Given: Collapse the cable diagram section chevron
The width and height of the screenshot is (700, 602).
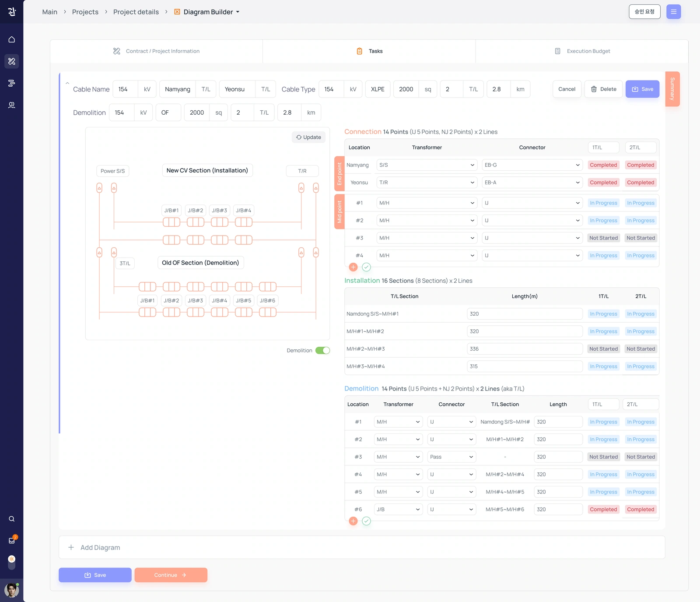Looking at the screenshot, I should pyautogui.click(x=67, y=83).
